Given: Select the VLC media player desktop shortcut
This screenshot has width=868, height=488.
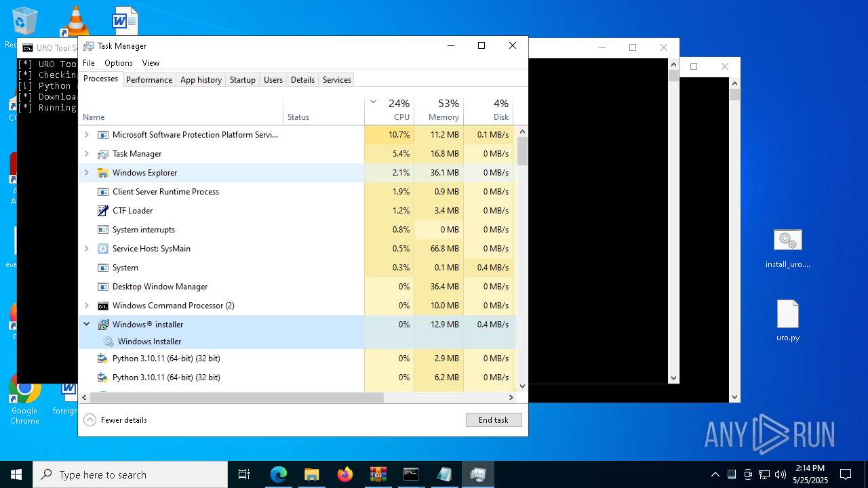Looking at the screenshot, I should (x=75, y=20).
